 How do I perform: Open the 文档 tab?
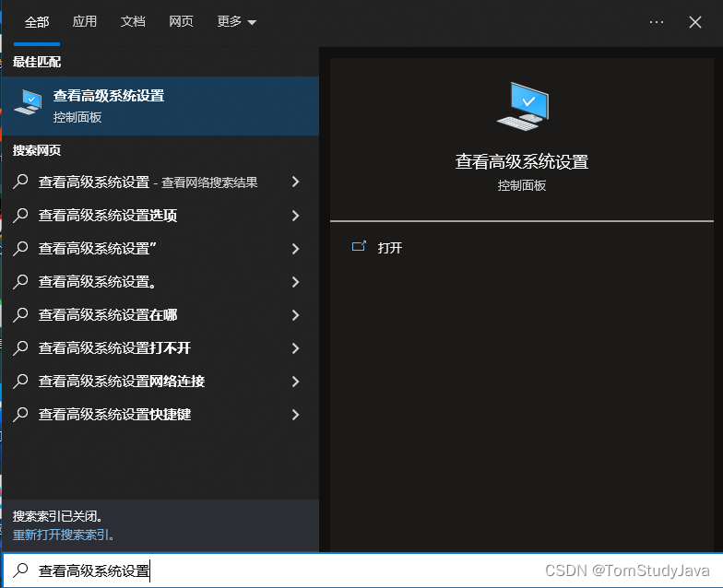point(133,22)
